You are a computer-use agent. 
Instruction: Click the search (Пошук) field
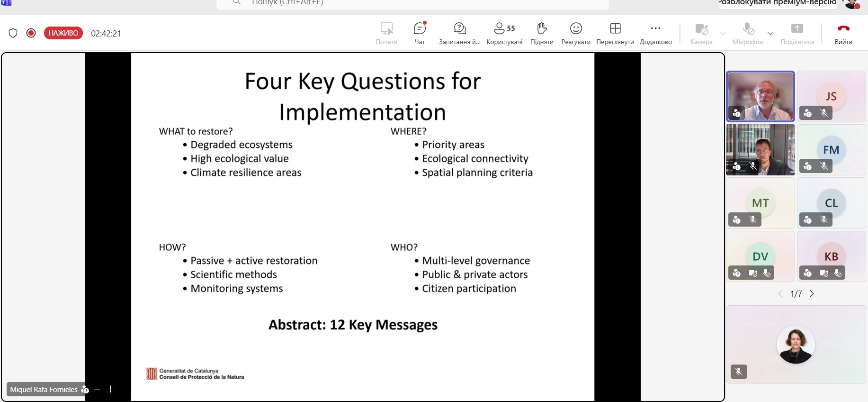click(x=412, y=4)
